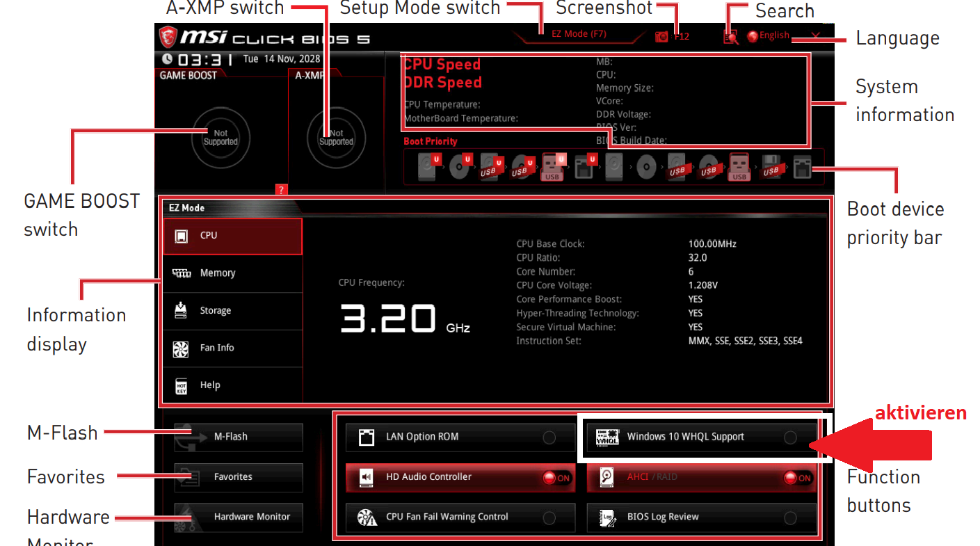Open the BIOS search magnifier icon

click(x=730, y=37)
